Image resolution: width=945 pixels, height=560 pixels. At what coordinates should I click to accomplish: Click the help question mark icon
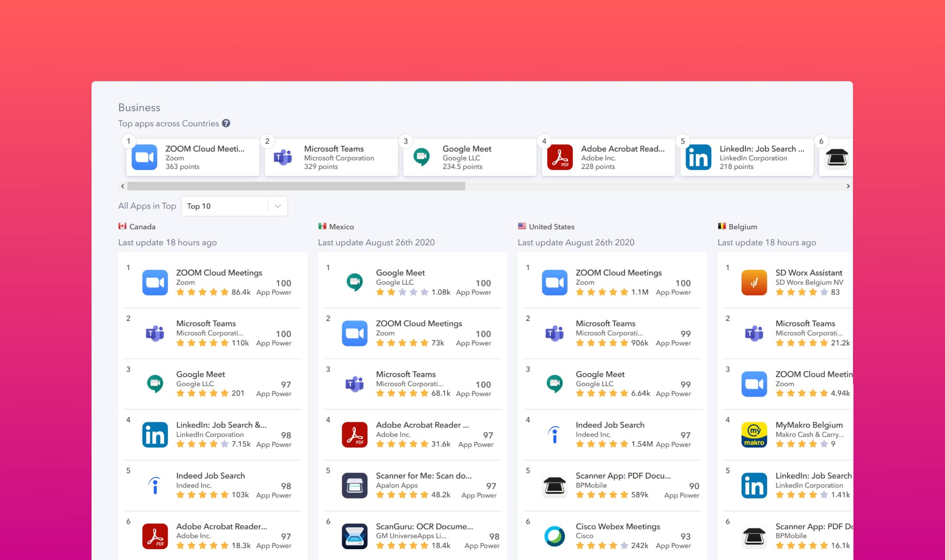pos(226,124)
